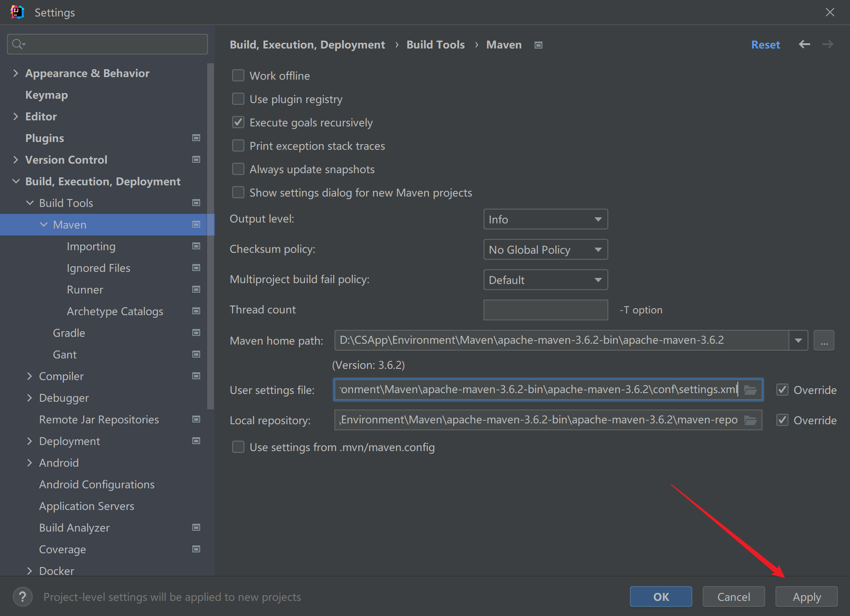Viewport: 850px width, 616px height.
Task: Open Importing under Maven
Action: click(91, 246)
